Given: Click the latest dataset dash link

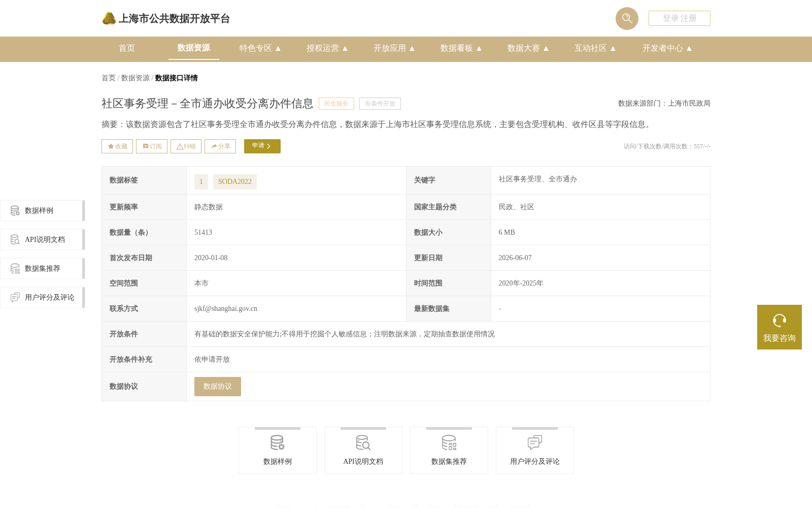Looking at the screenshot, I should (500, 309).
